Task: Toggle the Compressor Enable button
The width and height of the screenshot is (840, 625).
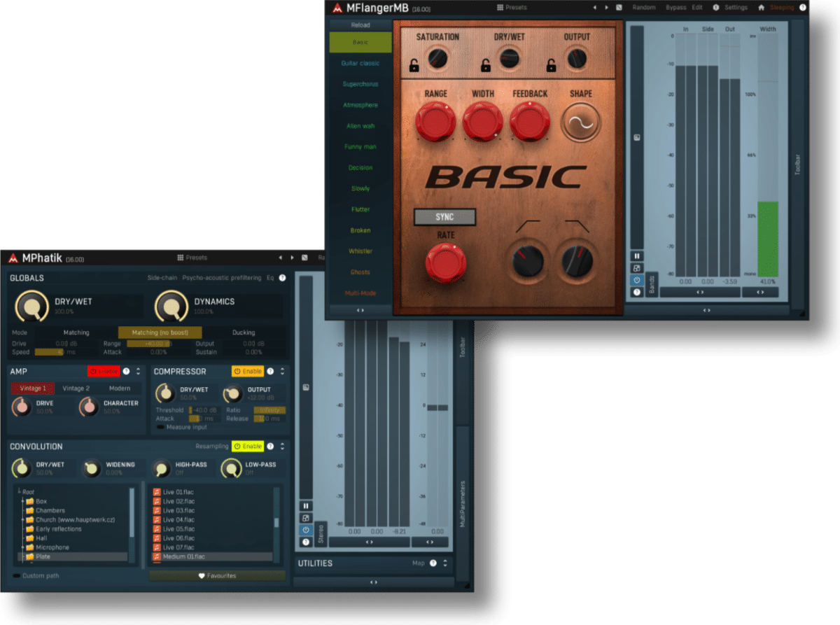Action: 248,371
